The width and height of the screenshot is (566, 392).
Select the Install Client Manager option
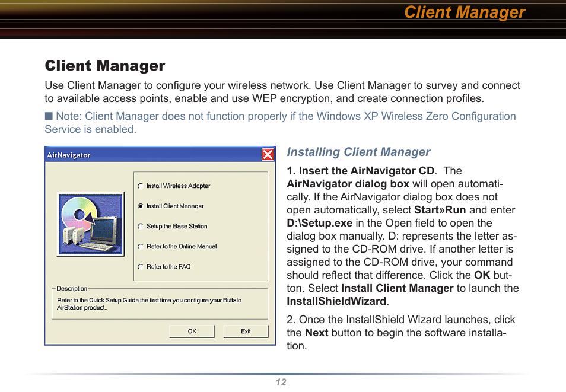tap(171, 206)
